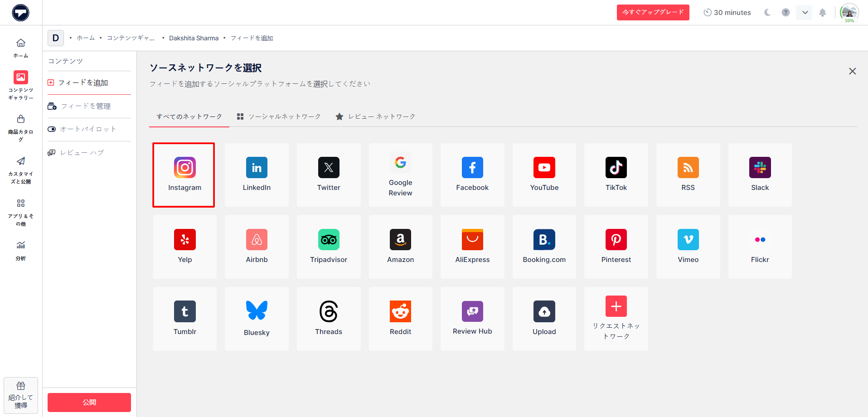Click the D workspace initial badge

pos(56,38)
